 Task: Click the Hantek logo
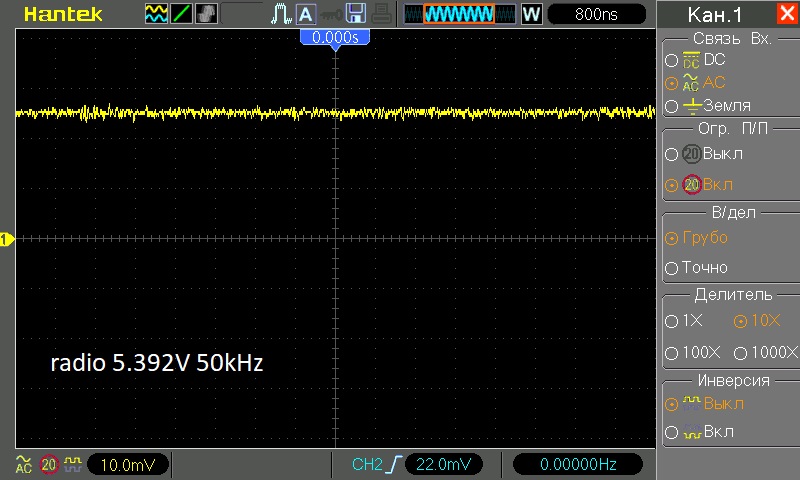pyautogui.click(x=63, y=14)
